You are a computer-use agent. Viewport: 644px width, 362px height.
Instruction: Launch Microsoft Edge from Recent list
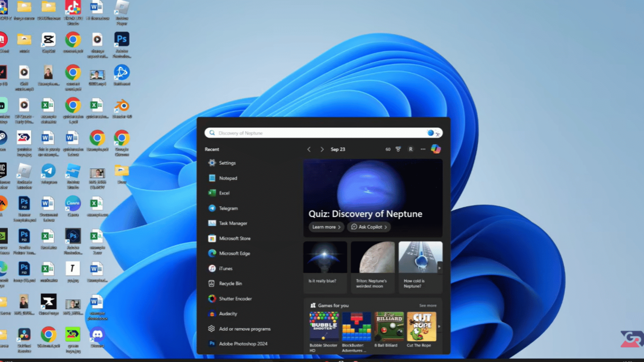click(x=229, y=253)
